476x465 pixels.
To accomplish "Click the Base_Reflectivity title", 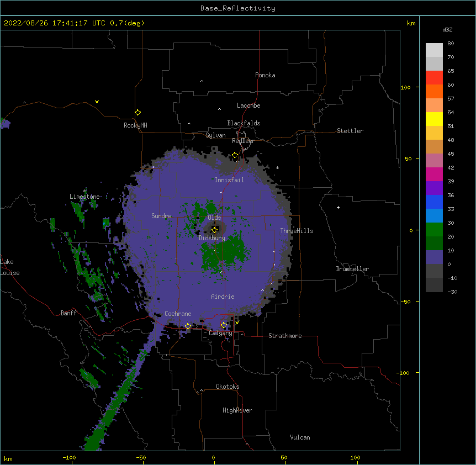I will (238, 8).
